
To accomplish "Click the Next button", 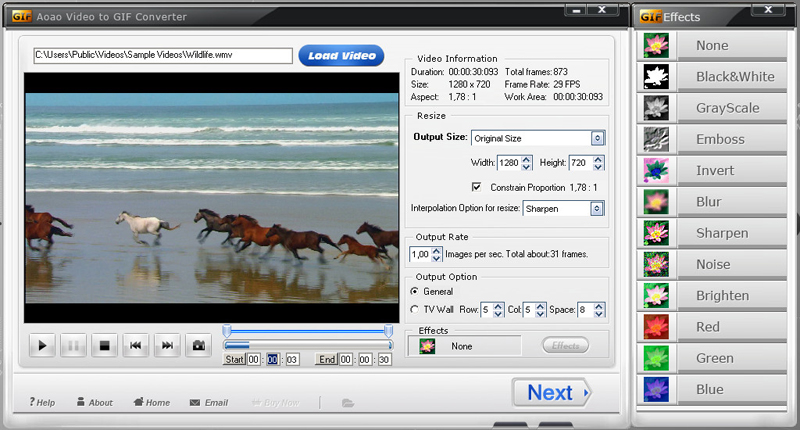I will (x=552, y=393).
